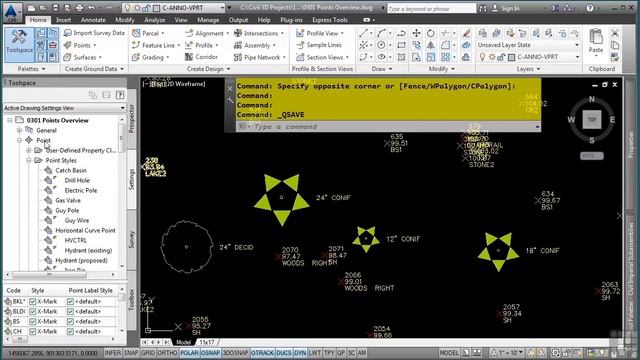
Task: Select the Move tool in Modify
Action: click(416, 33)
